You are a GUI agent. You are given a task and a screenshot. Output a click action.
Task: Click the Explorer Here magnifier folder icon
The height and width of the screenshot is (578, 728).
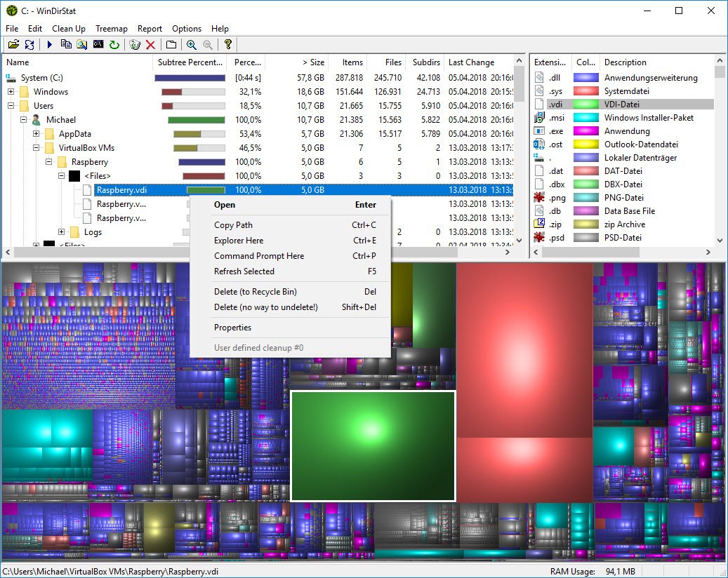82,45
